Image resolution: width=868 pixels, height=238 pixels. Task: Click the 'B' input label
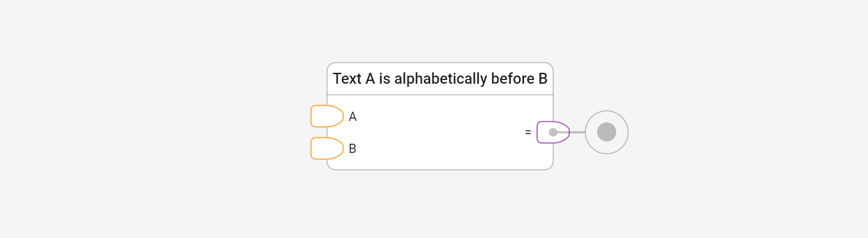pos(353,149)
